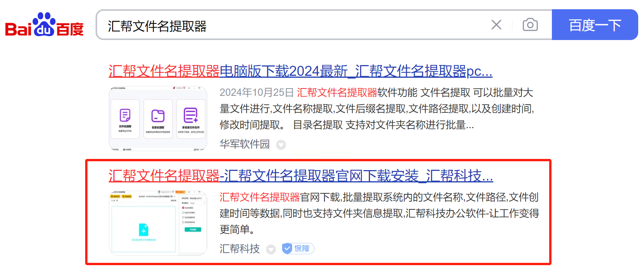Open 汇帮科技 source link

240,249
